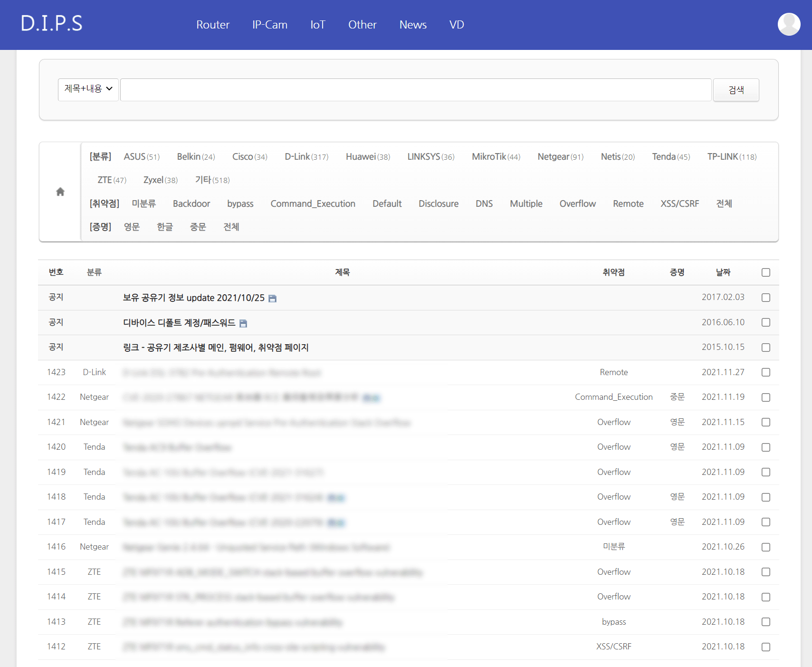
Task: Filter by ASUS (51) category
Action: [142, 156]
